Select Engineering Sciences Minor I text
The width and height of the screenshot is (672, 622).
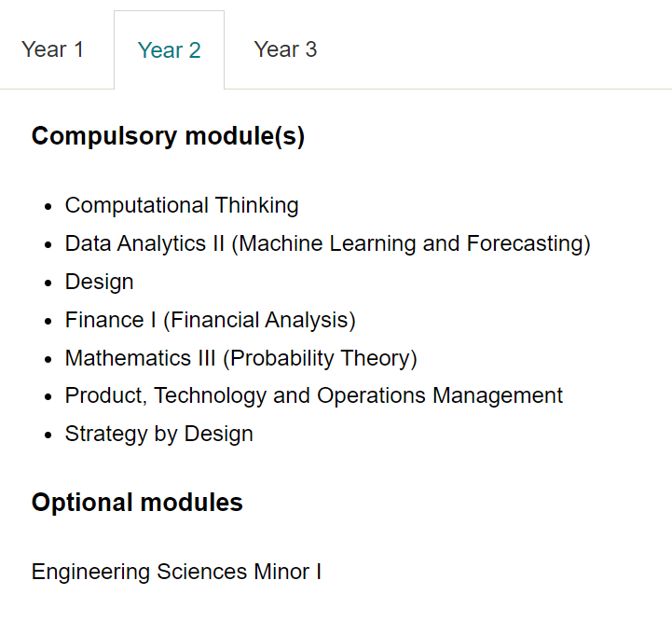176,572
